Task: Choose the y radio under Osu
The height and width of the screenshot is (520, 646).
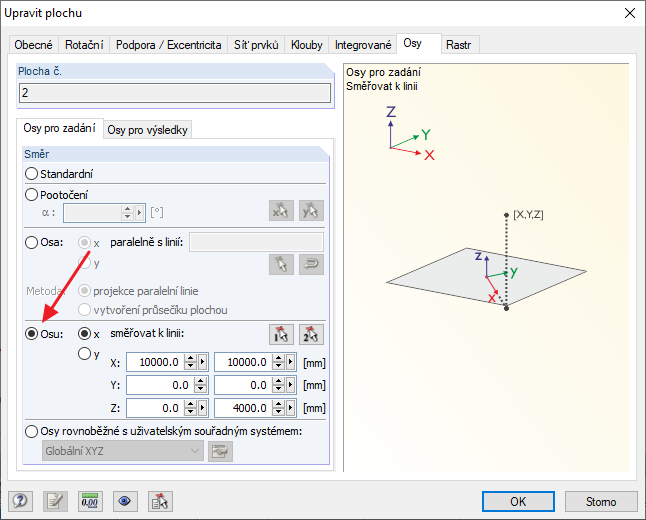Action: (x=84, y=354)
